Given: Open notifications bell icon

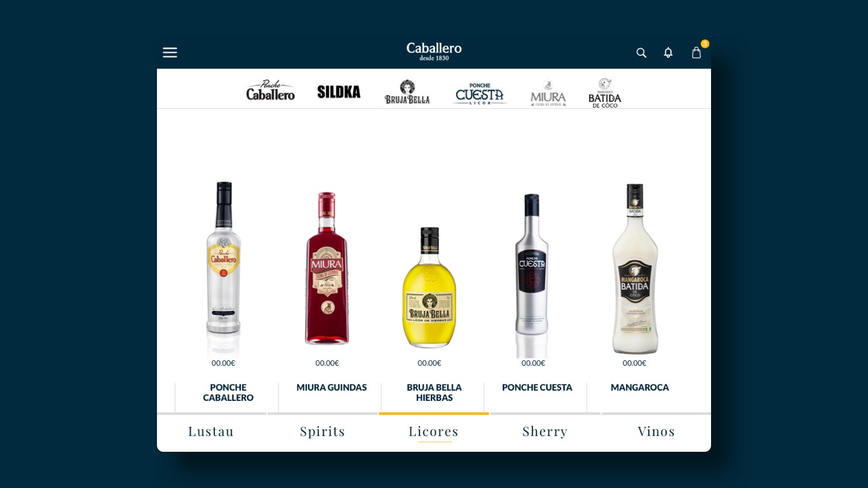Looking at the screenshot, I should pyautogui.click(x=668, y=53).
